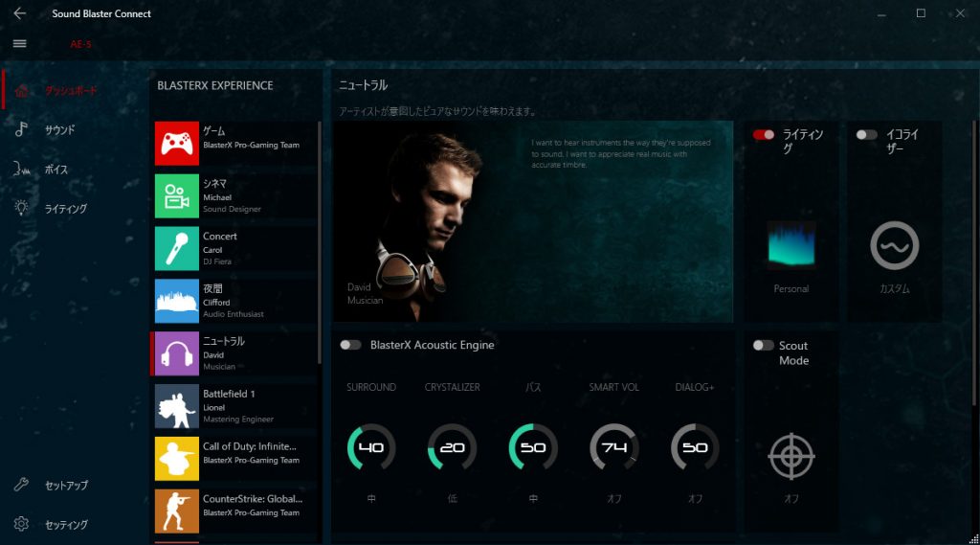Click the 'Sound Designer' role text
This screenshot has width=980, height=545.
(x=232, y=209)
